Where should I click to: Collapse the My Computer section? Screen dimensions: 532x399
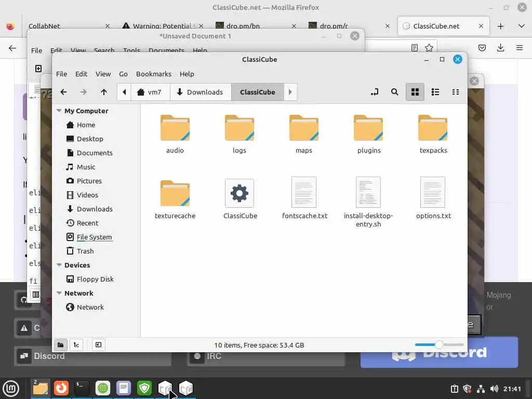[59, 111]
